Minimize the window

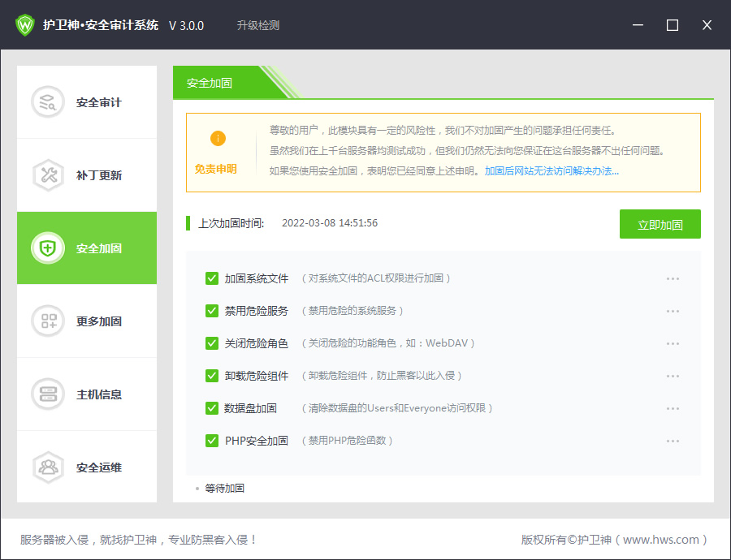(x=638, y=25)
